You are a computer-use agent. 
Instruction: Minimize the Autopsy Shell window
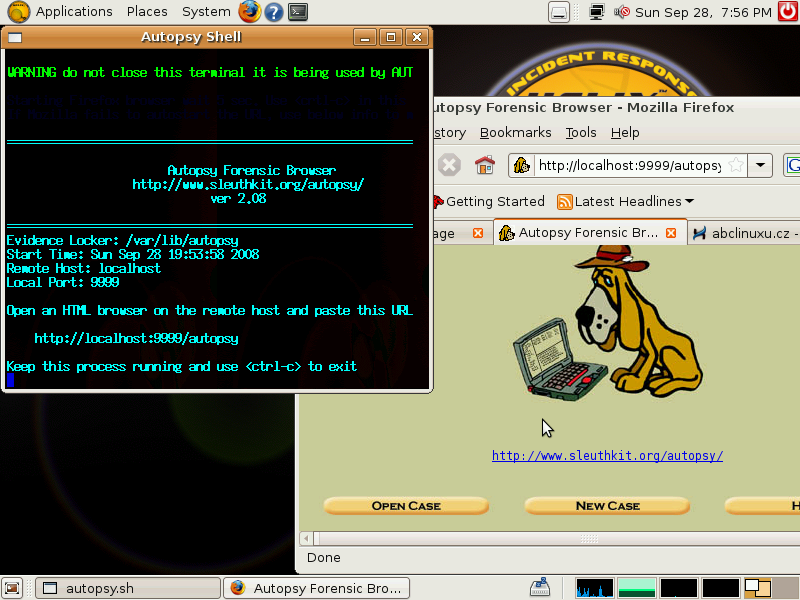click(365, 37)
